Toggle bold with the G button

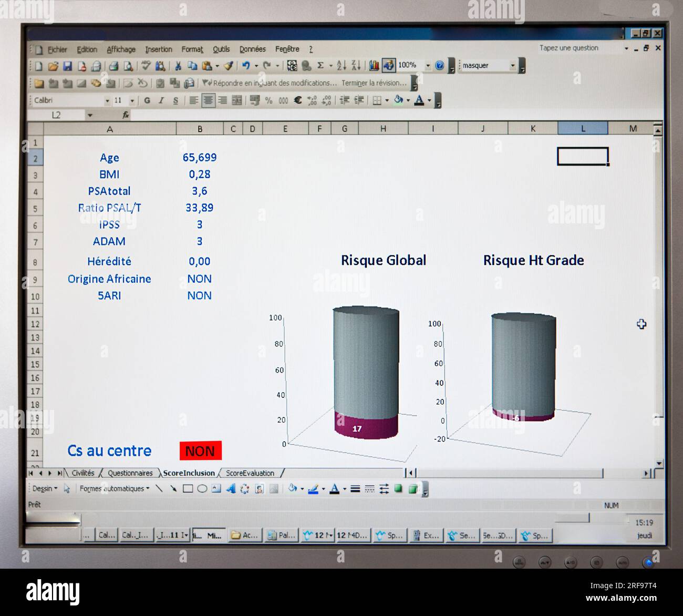coord(147,100)
